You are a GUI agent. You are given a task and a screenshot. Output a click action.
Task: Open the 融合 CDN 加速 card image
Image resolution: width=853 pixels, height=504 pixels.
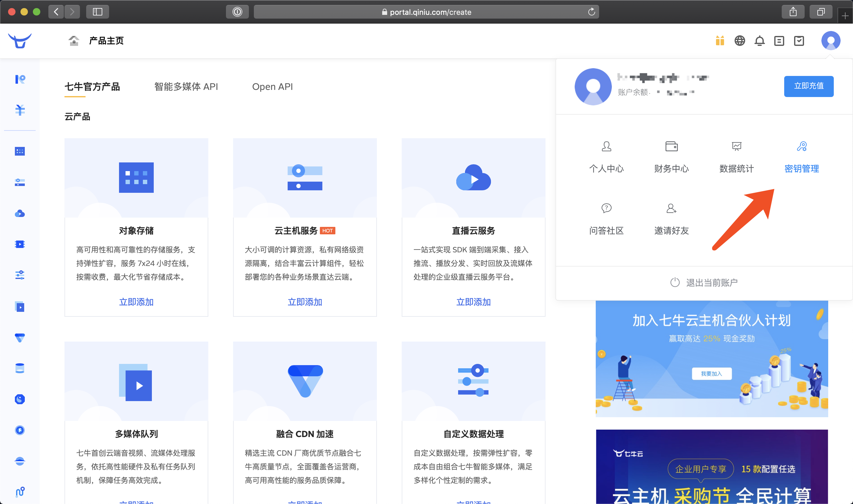[x=305, y=381]
